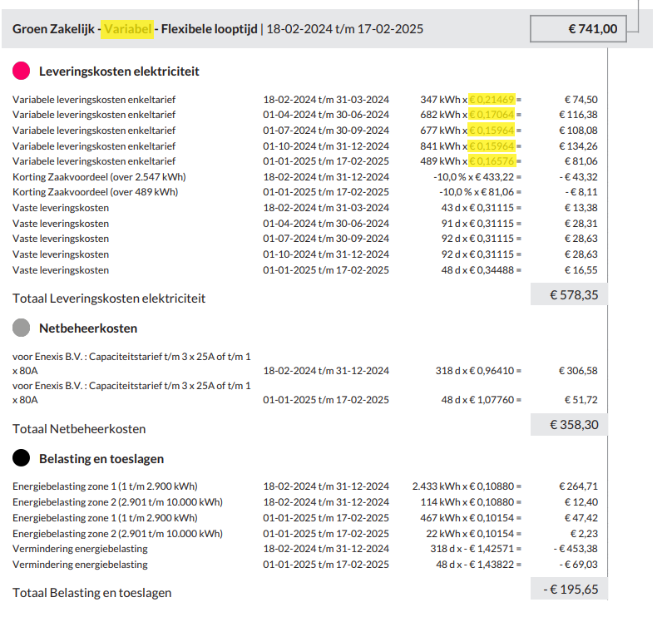The width and height of the screenshot is (672, 617).
Task: Click the Totaal Leveringskosten elektriciteit label
Action: [x=109, y=299]
